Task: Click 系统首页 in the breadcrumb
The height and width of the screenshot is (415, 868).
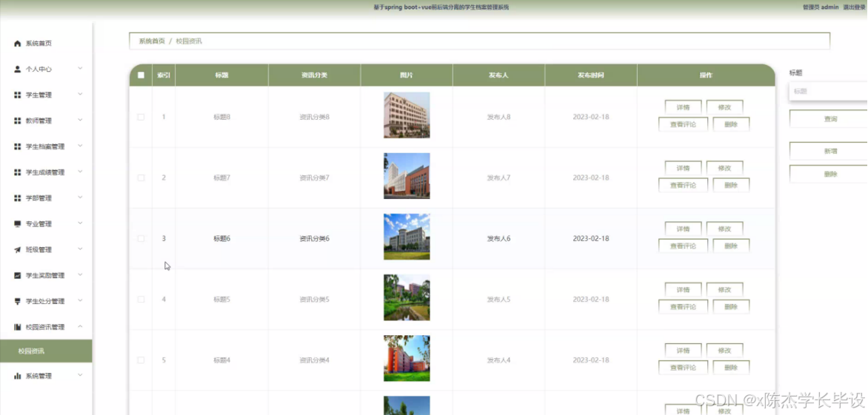Action: pyautogui.click(x=152, y=41)
